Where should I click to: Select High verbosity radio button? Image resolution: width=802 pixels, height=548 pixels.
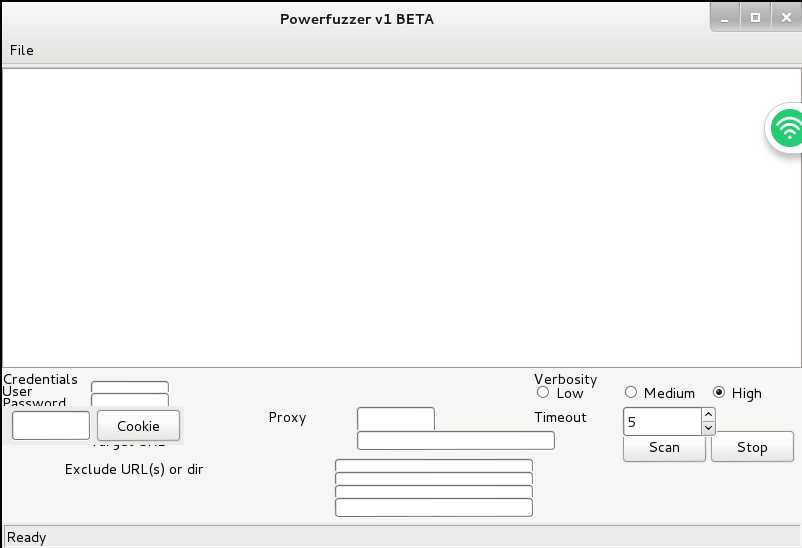pyautogui.click(x=719, y=392)
